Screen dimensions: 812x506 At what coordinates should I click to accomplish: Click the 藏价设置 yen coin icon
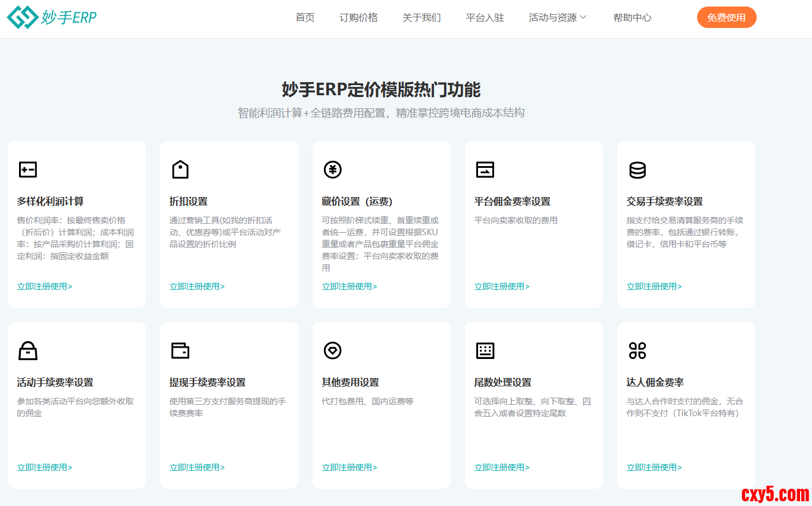(x=332, y=170)
